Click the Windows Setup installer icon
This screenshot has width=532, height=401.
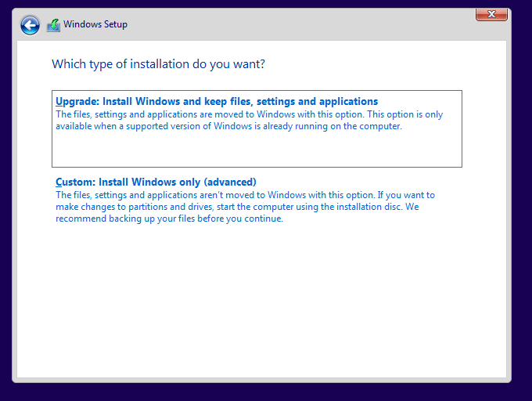point(53,25)
